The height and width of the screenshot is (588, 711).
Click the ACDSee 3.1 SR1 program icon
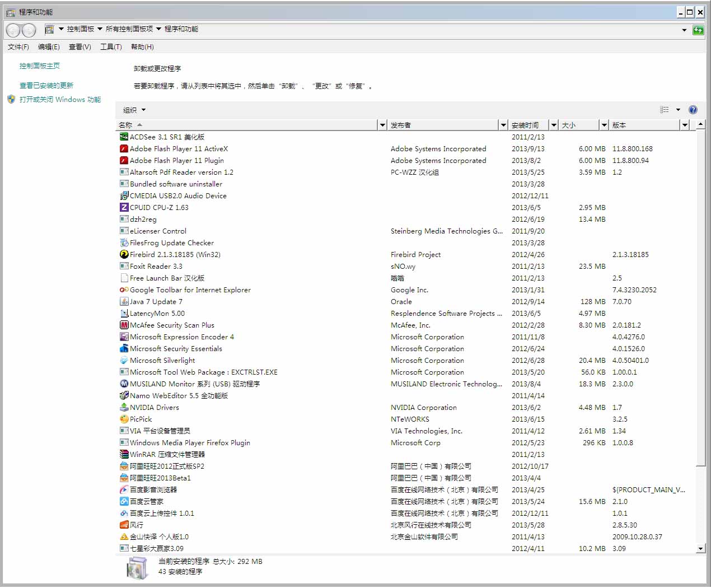pos(124,137)
